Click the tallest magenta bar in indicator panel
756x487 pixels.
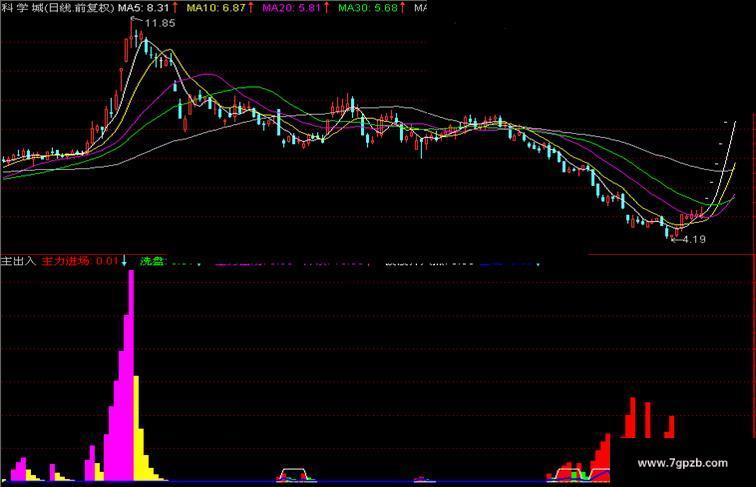[131, 375]
